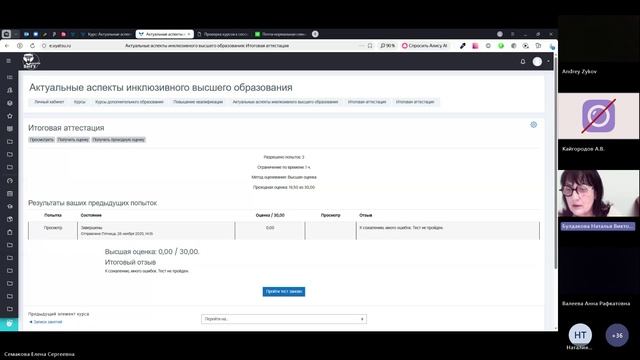Open Просмотр link in attempts table

coord(53,228)
